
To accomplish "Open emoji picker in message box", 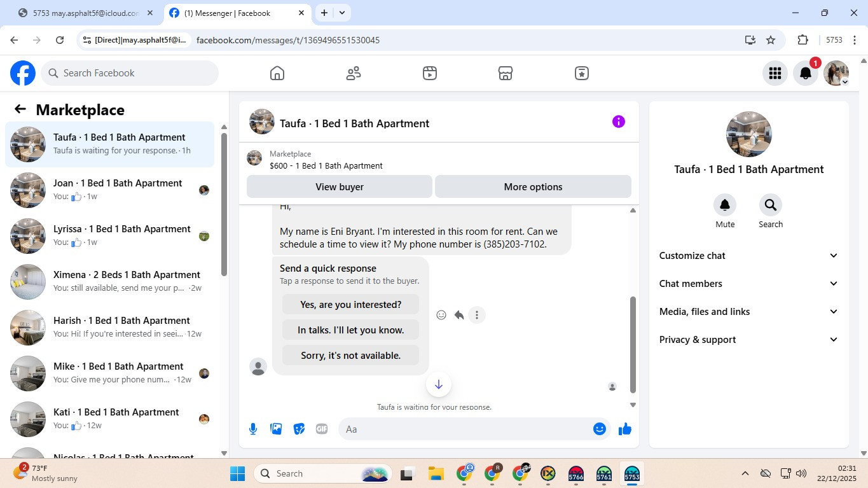I will point(599,429).
